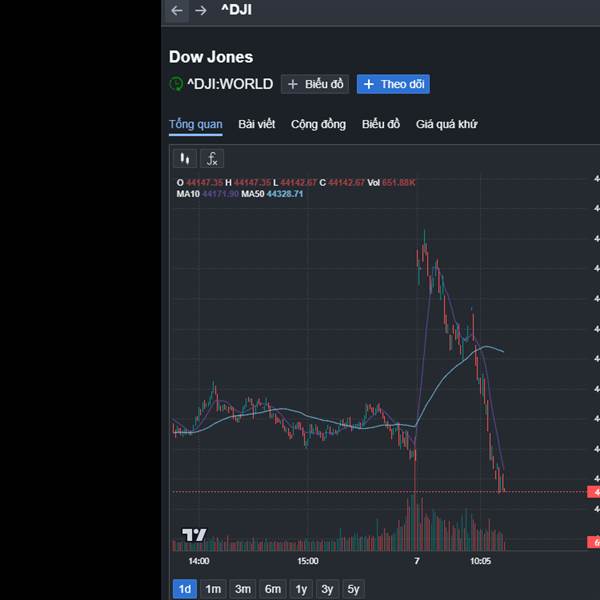The height and width of the screenshot is (600, 600).
Task: Click the Vol value in chart legend
Action: 398,183
